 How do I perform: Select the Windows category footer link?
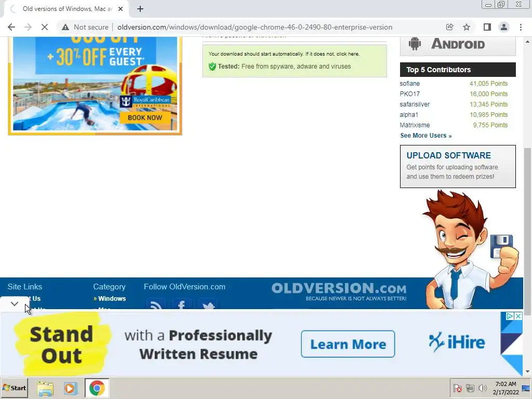pos(112,299)
